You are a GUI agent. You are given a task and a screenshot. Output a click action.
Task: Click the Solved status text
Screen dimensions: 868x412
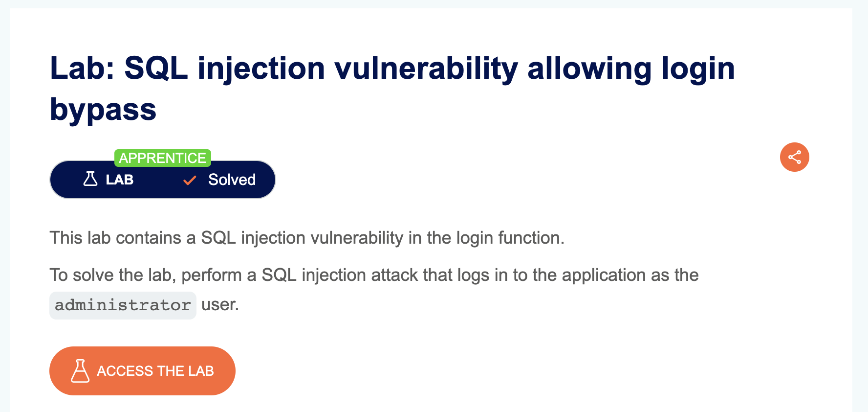[232, 180]
